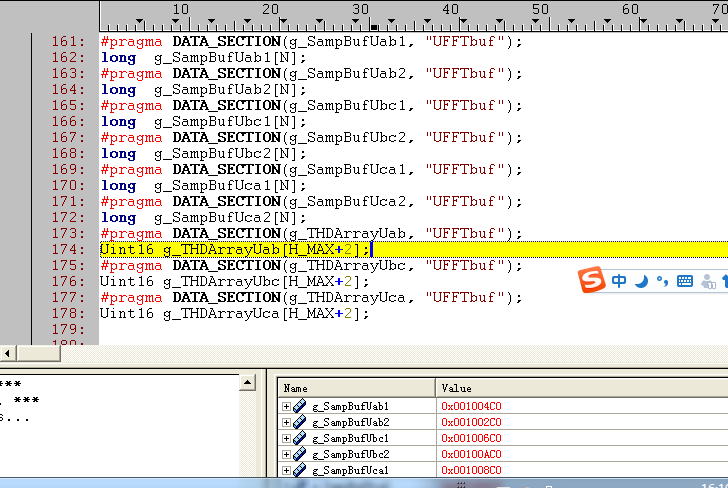Toggle Chinese input mode 中 icon
Image resolution: width=728 pixels, height=488 pixels.
(x=619, y=281)
